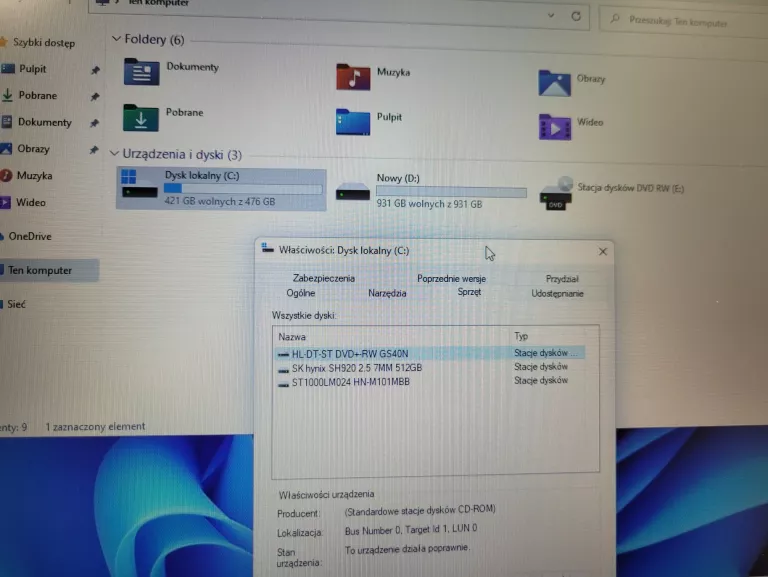
Task: Click the Pobrane download icon in sidebar
Action: coord(7,95)
